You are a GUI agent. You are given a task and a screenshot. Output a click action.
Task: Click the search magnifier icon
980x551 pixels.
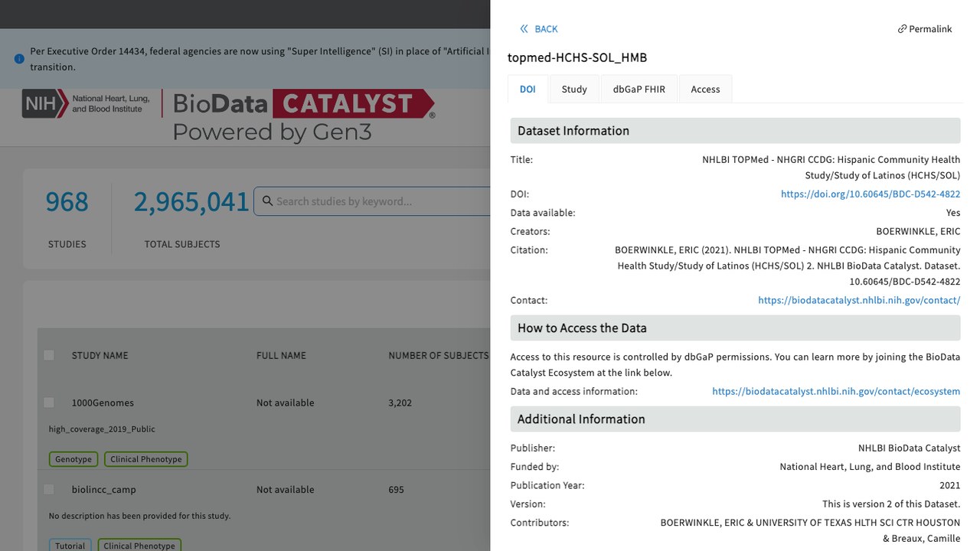pos(267,201)
